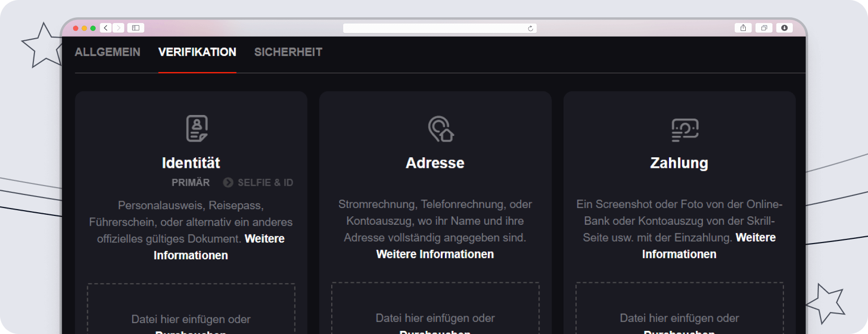Viewport: 868px width, 334px height.
Task: Click the Identität heading
Action: coord(191,163)
